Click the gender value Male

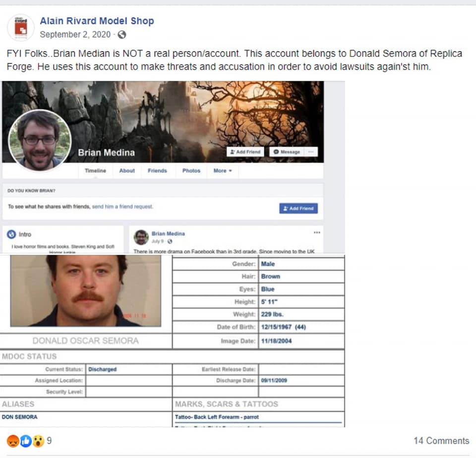point(268,264)
